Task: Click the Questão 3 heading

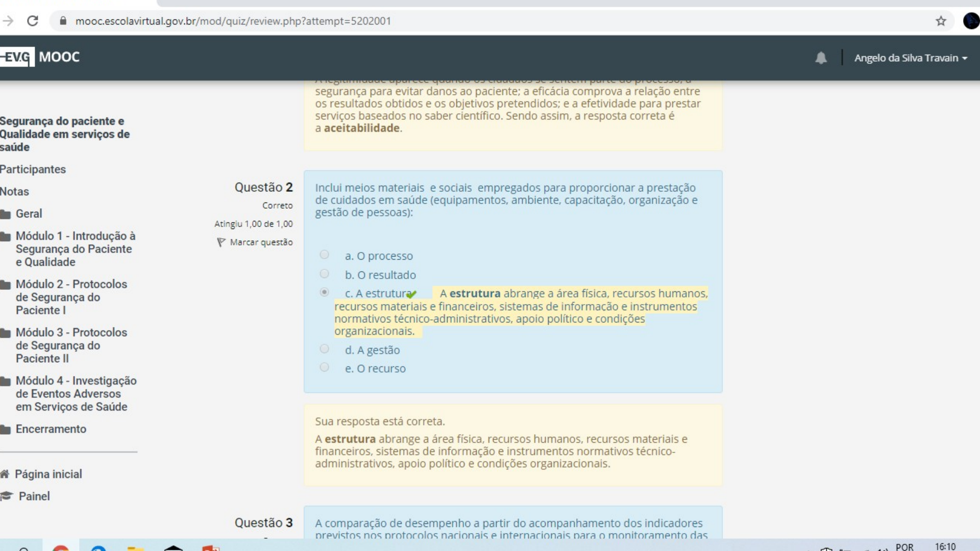Action: 263,523
